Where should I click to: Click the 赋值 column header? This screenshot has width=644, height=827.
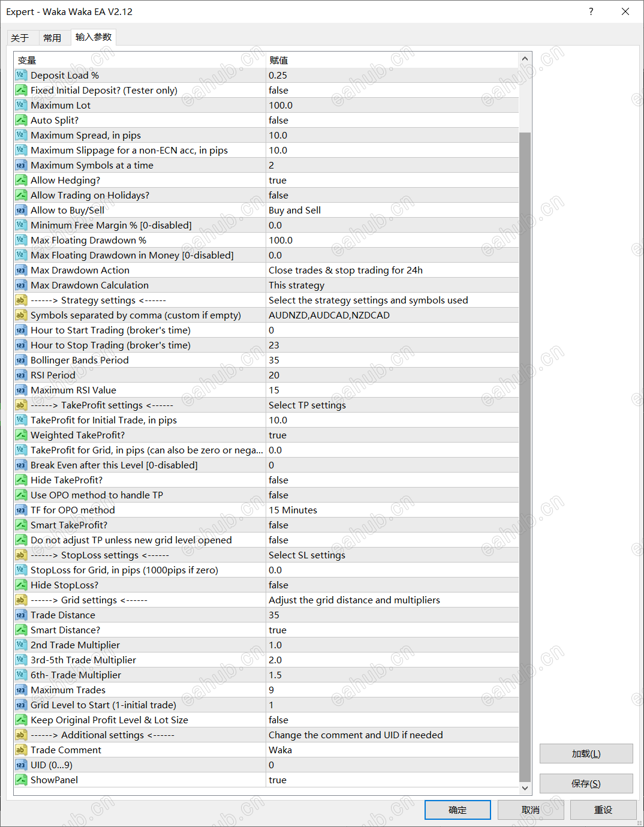pyautogui.click(x=392, y=60)
